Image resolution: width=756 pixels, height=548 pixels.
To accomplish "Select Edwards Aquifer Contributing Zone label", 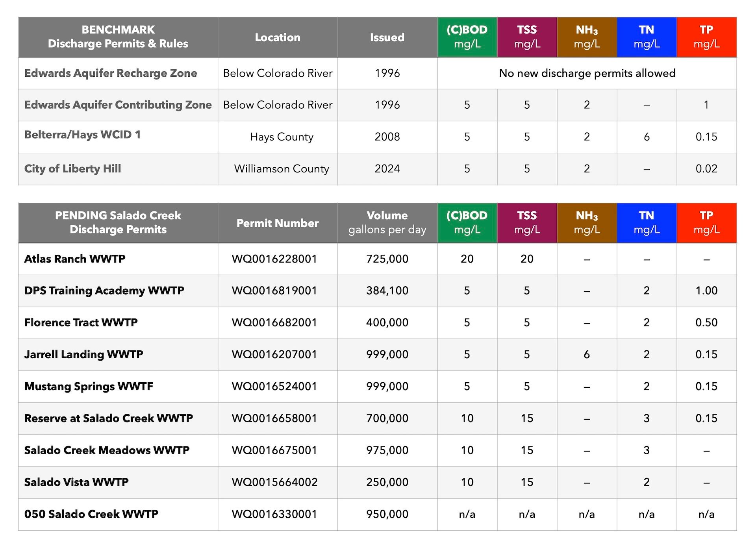I will point(118,105).
